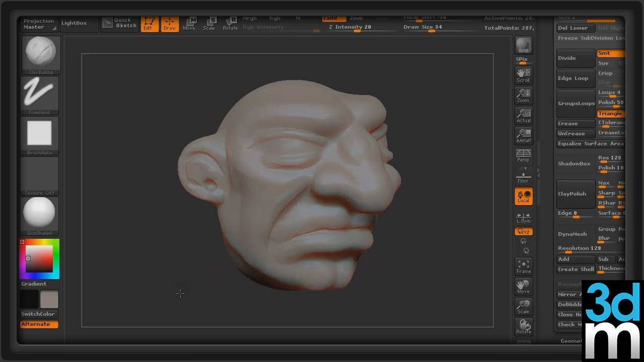Click the UnCrease button
Viewport: 644px width, 362px height.
click(576, 134)
